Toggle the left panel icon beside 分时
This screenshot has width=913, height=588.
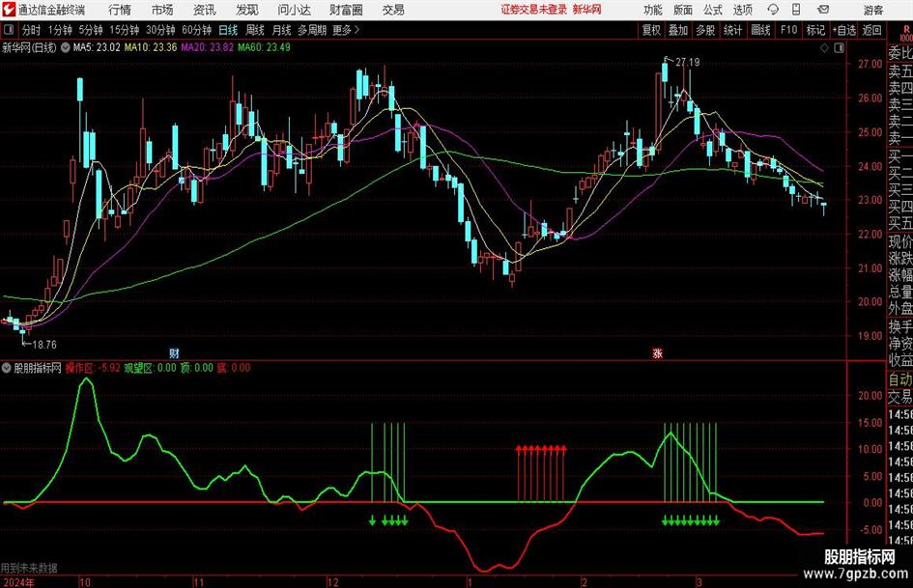[x=8, y=30]
